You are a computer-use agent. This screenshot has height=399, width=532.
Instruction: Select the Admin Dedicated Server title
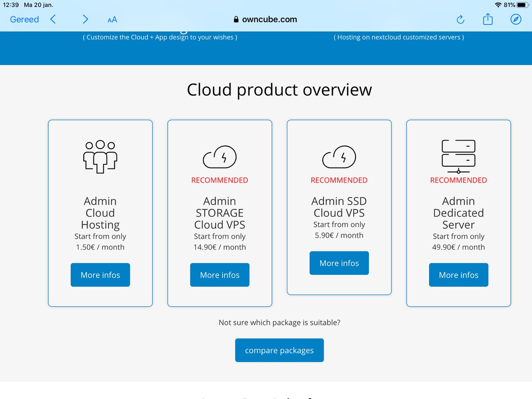tap(458, 213)
